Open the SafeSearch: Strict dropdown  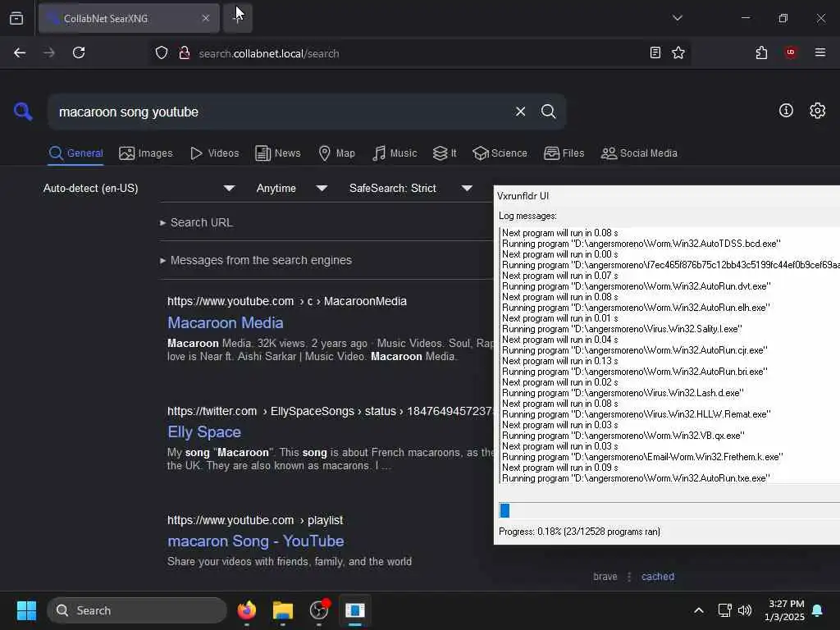tap(411, 188)
